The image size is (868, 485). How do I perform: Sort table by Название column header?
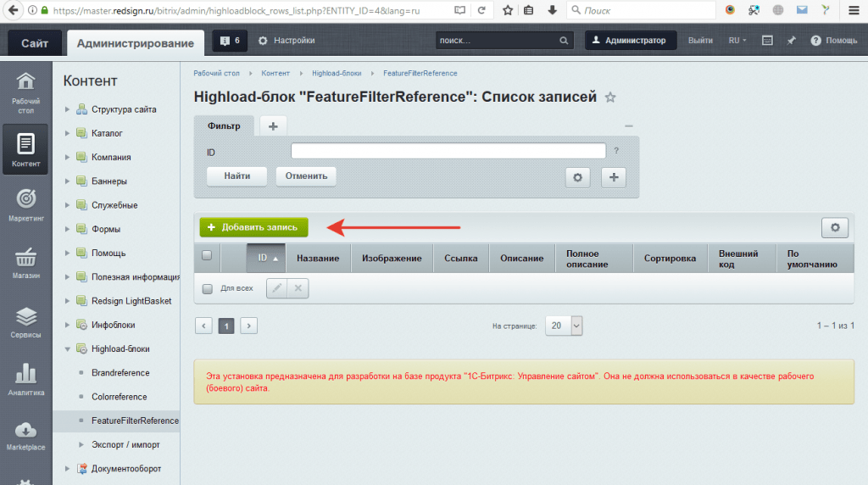(x=318, y=258)
